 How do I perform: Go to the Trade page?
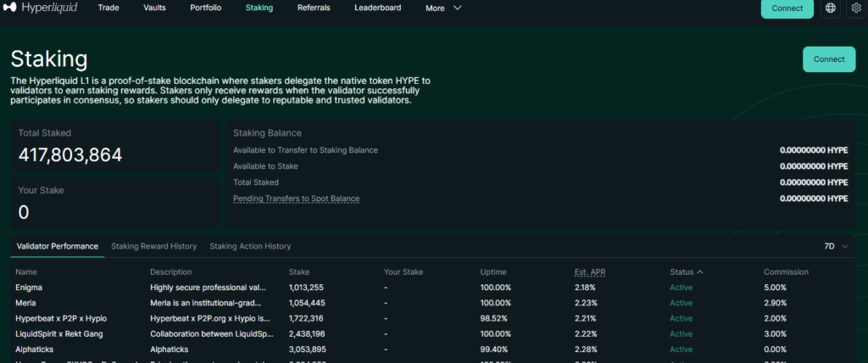pos(108,8)
